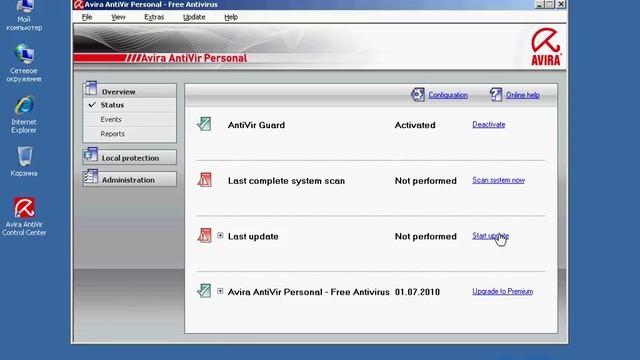Open the Help menu
Screen dimensions: 640x360
pyautogui.click(x=231, y=17)
